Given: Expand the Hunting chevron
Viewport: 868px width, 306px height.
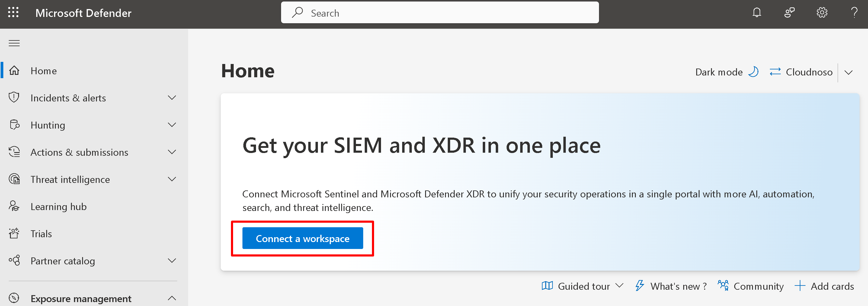Looking at the screenshot, I should click(x=172, y=125).
